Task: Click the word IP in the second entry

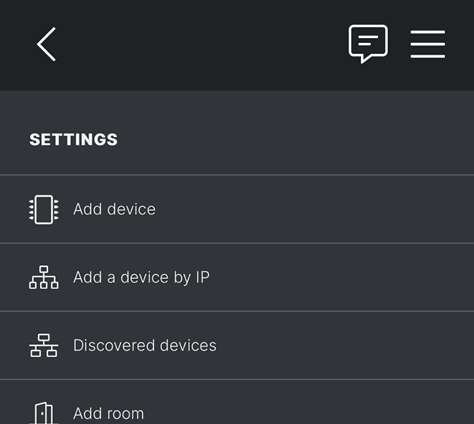Action: [203, 277]
